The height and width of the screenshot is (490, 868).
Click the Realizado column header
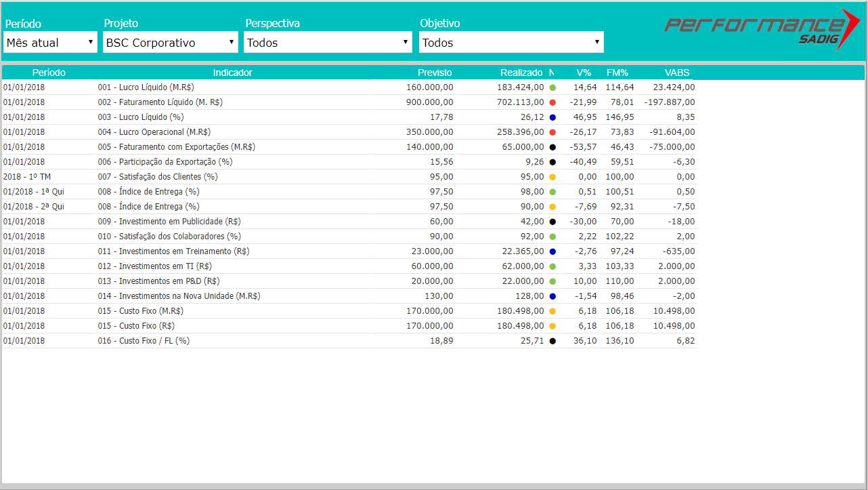521,73
